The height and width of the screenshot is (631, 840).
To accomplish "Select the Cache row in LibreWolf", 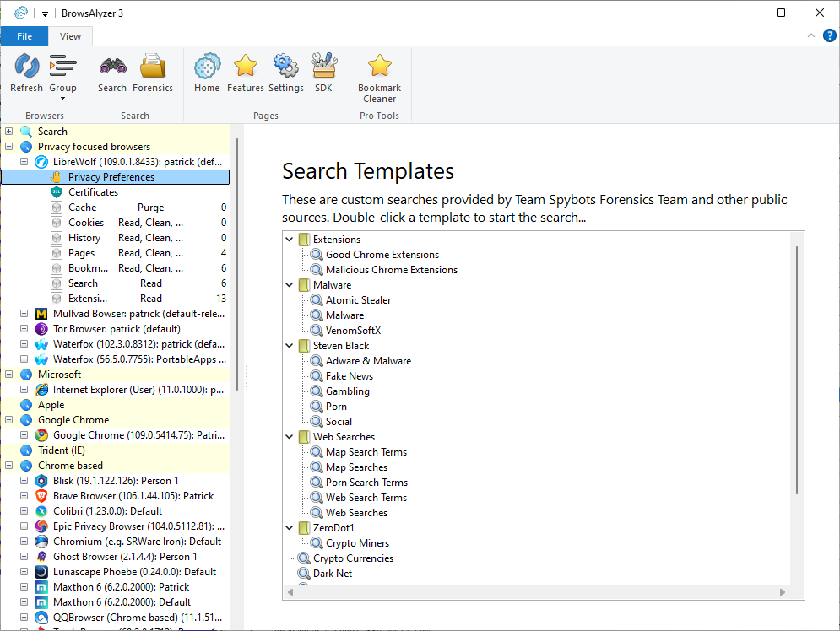I will click(139, 208).
